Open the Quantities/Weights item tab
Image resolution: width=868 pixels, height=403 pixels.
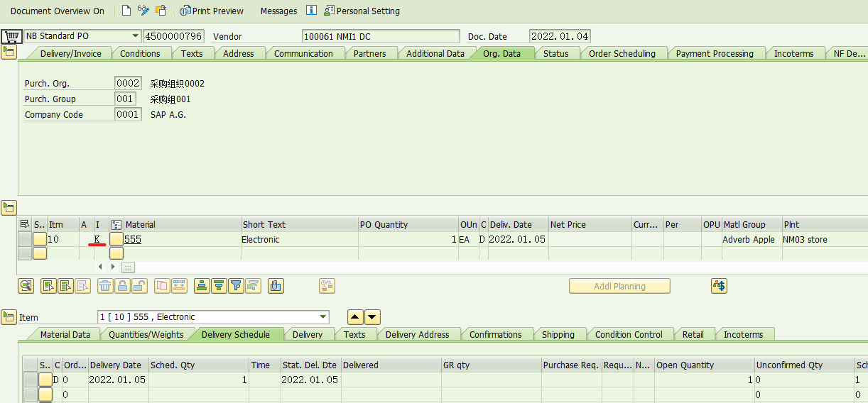pos(146,334)
